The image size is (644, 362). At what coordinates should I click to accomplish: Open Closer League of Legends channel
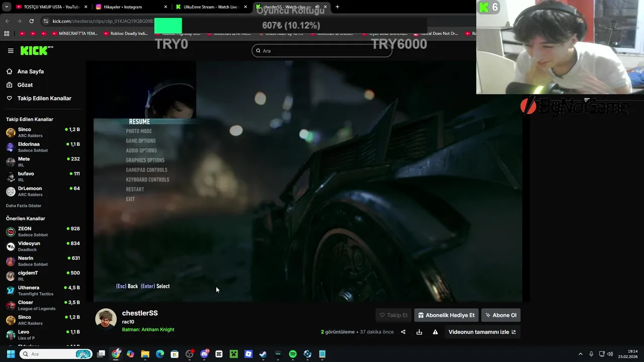pyautogui.click(x=43, y=305)
